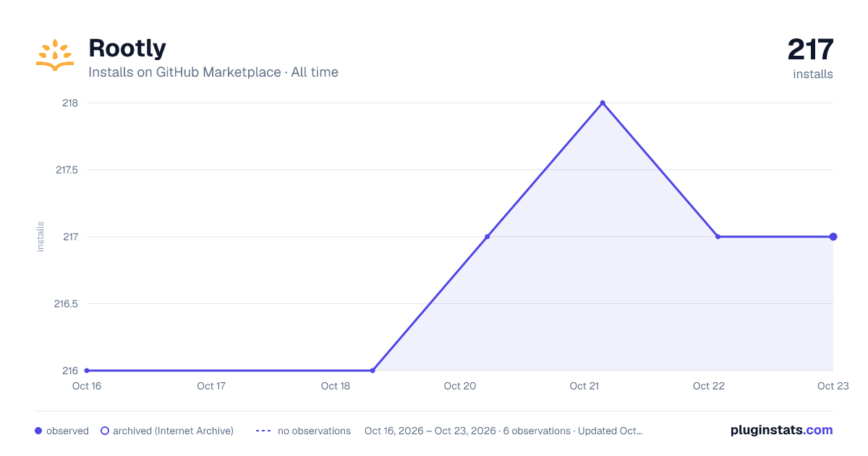Click the 'archived (Internet Archive)' legend label
Viewport: 868px width, 456px height.
(173, 431)
